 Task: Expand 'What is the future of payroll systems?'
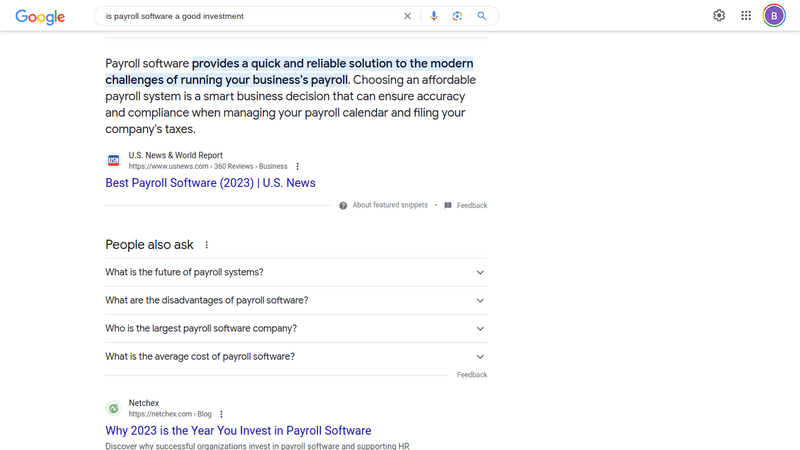(296, 272)
